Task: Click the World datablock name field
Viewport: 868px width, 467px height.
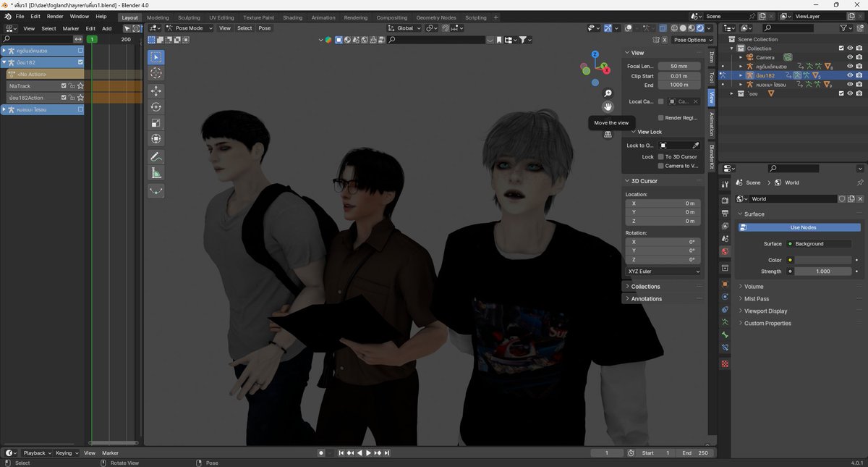Action: coord(792,198)
